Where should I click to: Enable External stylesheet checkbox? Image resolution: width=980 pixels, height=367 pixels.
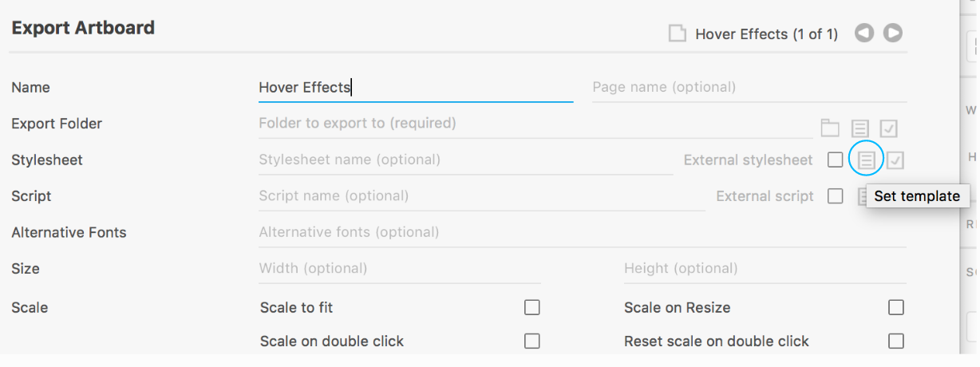click(x=836, y=160)
